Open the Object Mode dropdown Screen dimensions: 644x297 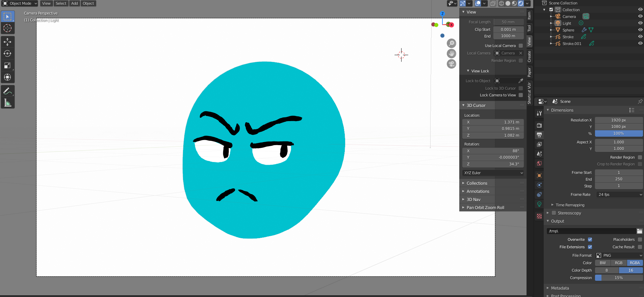20,3
